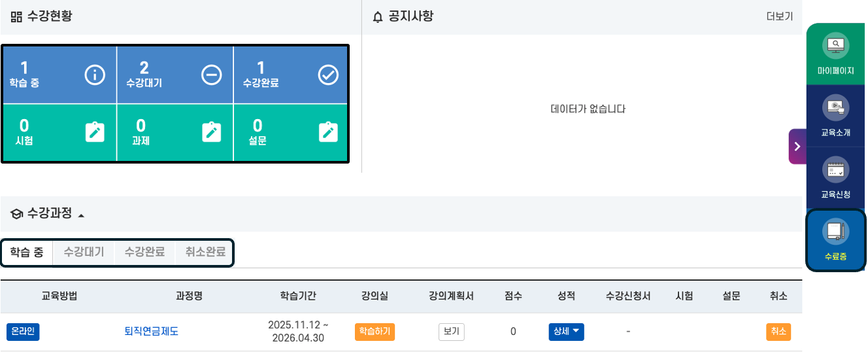
Task: Click the 보기 syllabus button
Action: tap(451, 332)
